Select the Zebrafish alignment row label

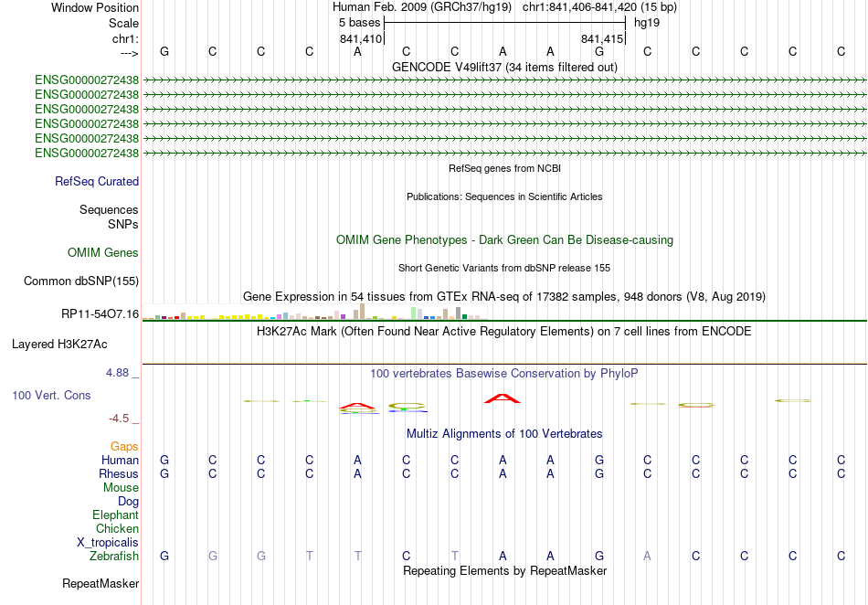tap(114, 556)
